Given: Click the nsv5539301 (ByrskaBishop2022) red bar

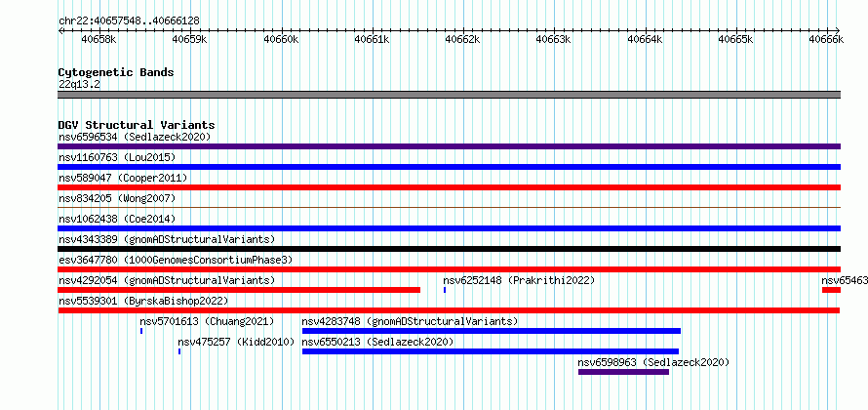Looking at the screenshot, I should 449,310.
